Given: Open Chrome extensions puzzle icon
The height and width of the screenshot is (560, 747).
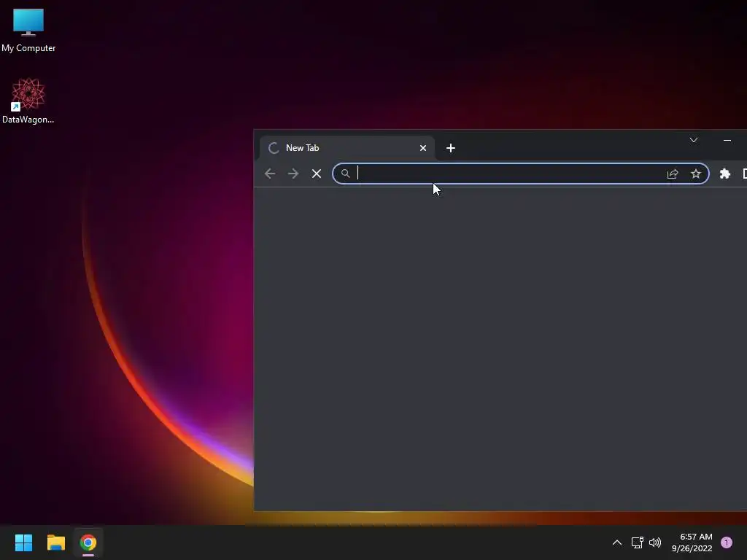Looking at the screenshot, I should click(724, 174).
